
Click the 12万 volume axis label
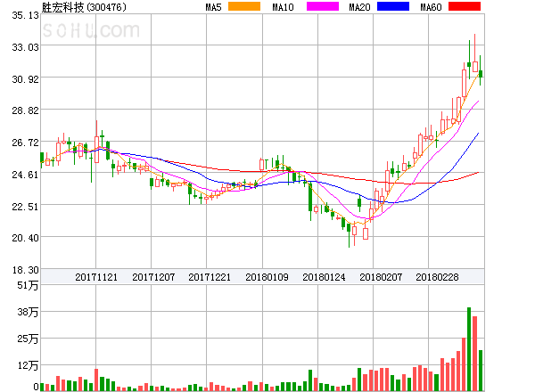pos(28,366)
